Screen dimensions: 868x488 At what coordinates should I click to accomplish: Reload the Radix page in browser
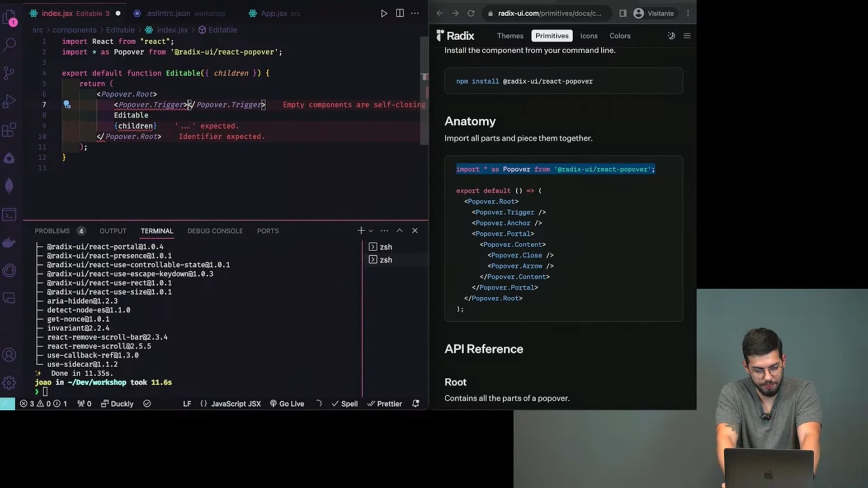coord(471,14)
